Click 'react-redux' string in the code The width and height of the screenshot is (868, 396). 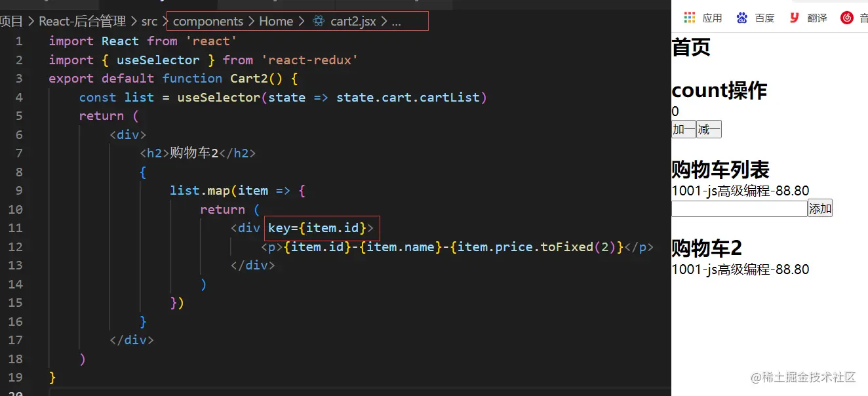point(309,60)
